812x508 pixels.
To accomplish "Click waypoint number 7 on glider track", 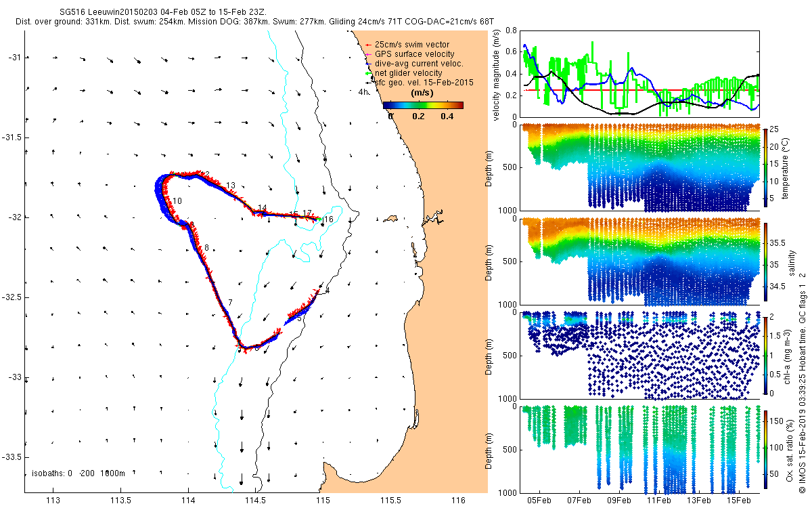I will (x=230, y=302).
